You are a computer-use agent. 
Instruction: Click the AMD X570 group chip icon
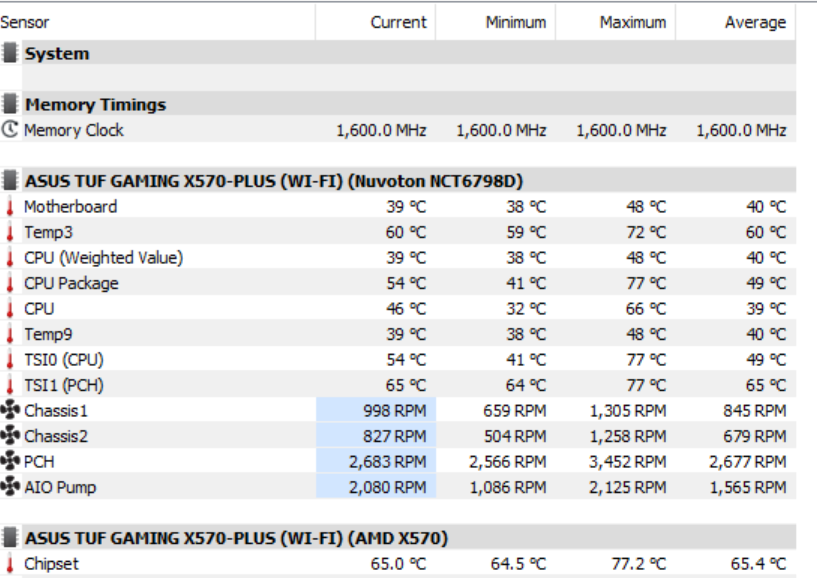tap(9, 538)
